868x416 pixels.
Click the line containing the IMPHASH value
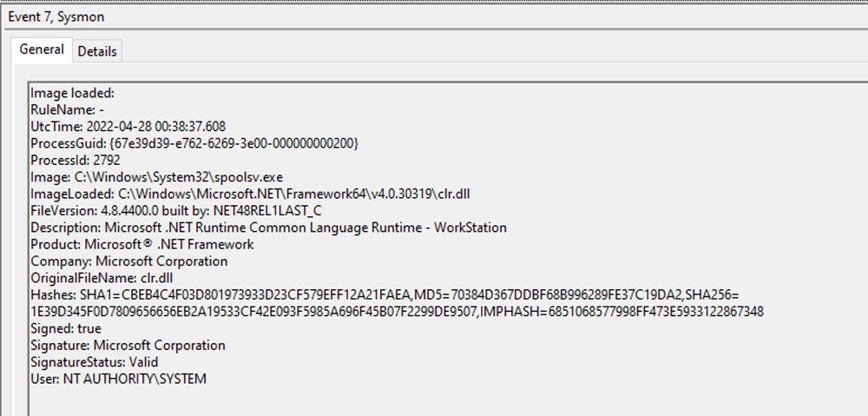(x=397, y=312)
